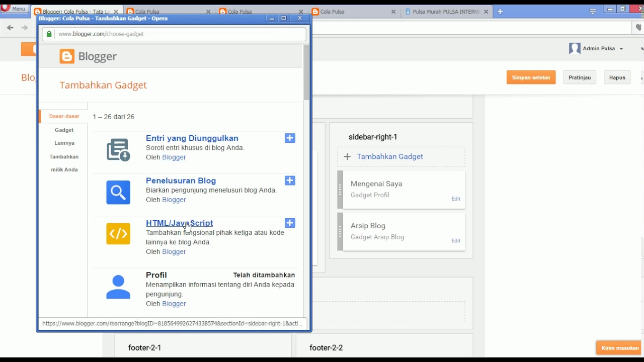Click the '1 – 26 dari 26' count text
This screenshot has height=362, width=644.
click(113, 117)
